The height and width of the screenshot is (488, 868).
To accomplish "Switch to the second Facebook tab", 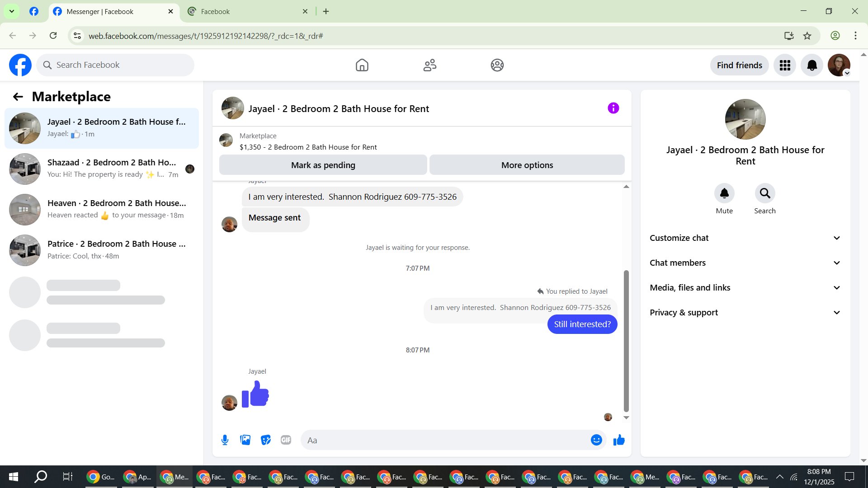I will (x=248, y=12).
